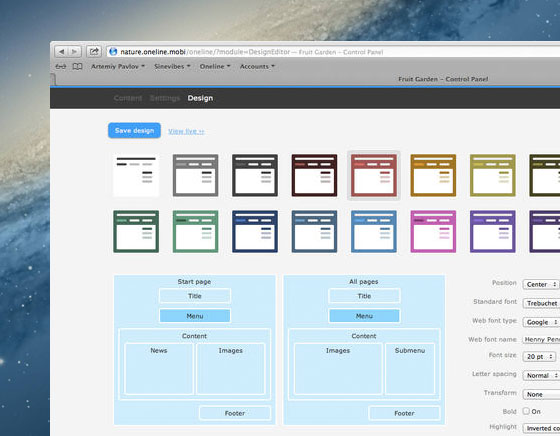Click the Web font name input field
The height and width of the screenshot is (436, 560).
click(x=541, y=339)
